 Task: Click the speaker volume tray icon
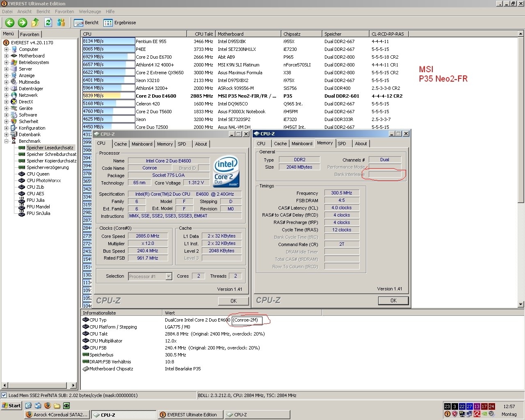491,414
